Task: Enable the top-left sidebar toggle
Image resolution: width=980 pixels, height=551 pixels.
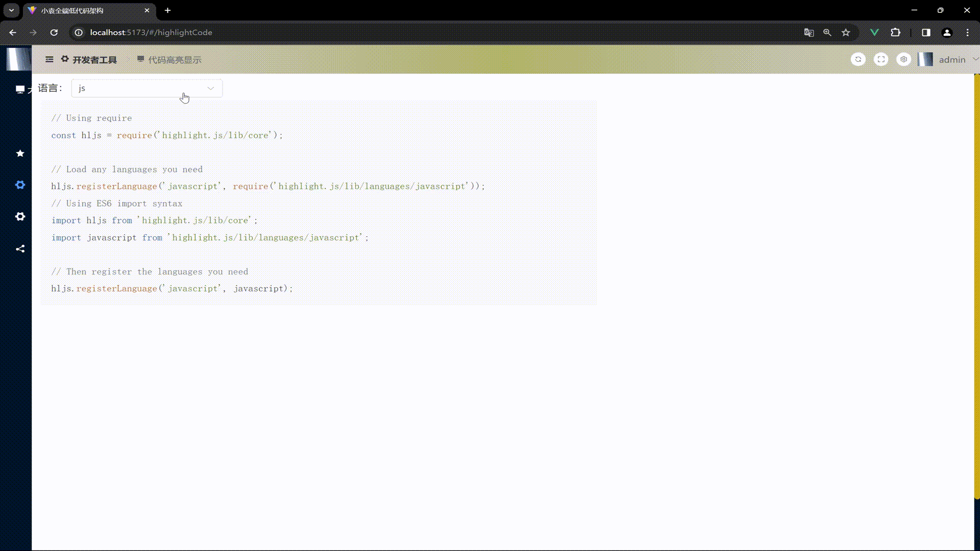Action: [49, 59]
